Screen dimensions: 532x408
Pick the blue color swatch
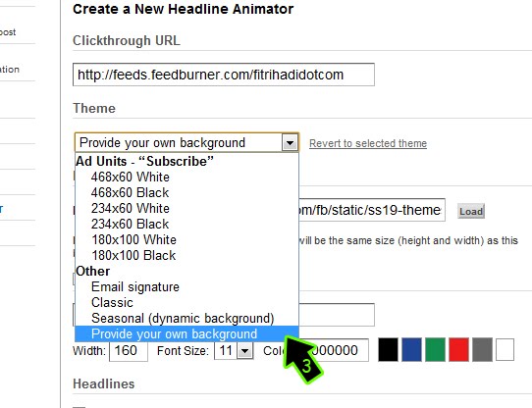pos(411,350)
